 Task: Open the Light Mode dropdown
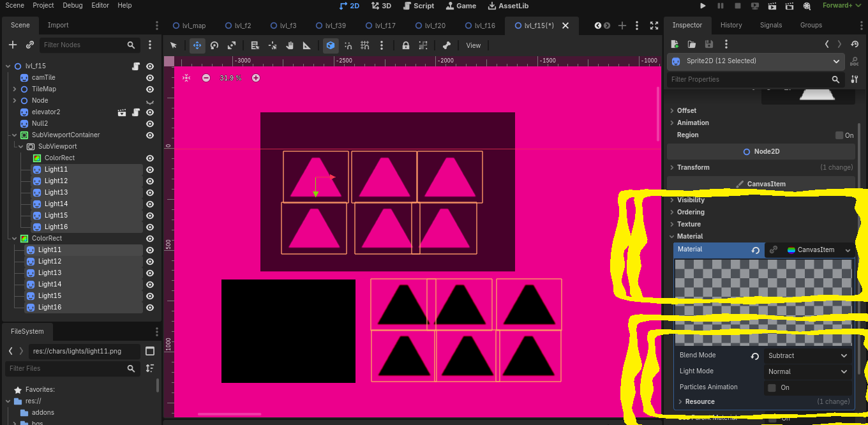[x=807, y=371]
